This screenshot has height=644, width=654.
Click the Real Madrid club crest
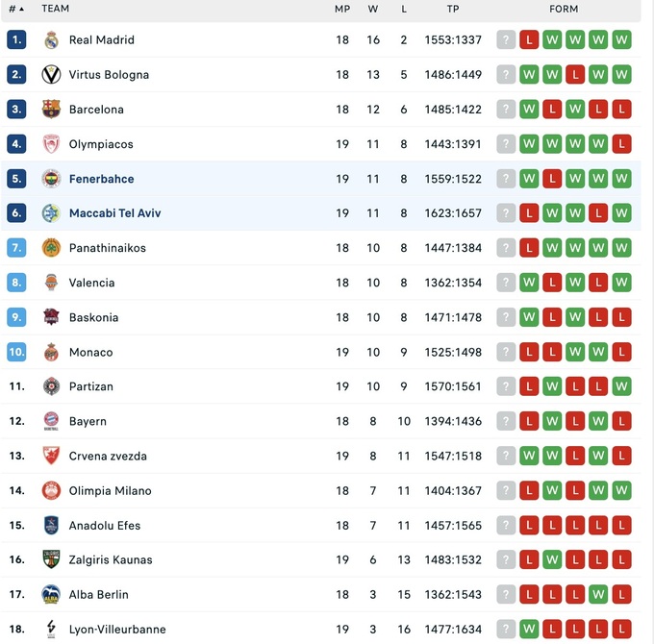tap(51, 40)
